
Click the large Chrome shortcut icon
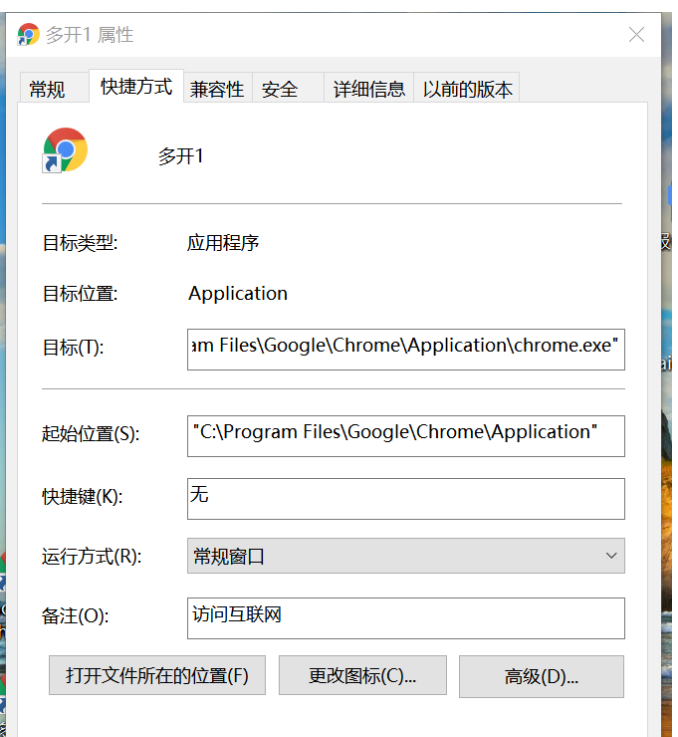pos(65,150)
